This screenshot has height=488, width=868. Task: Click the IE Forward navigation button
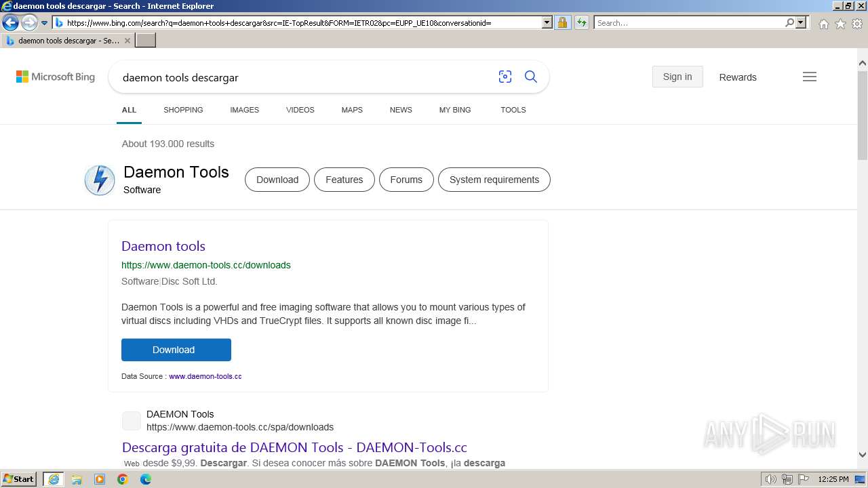tap(29, 22)
